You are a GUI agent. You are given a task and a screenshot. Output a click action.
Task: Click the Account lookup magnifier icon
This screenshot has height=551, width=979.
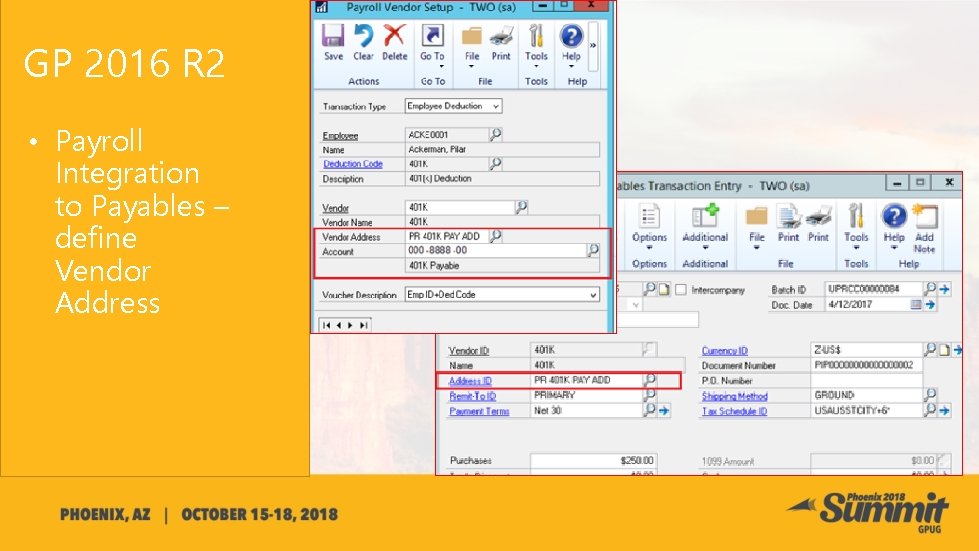[x=593, y=250]
